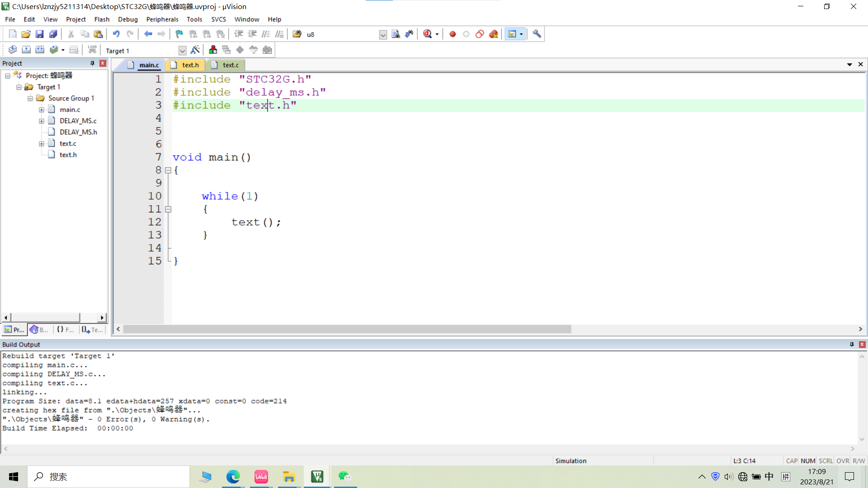
Task: Insert a bookmark with the flag icon
Action: (179, 34)
